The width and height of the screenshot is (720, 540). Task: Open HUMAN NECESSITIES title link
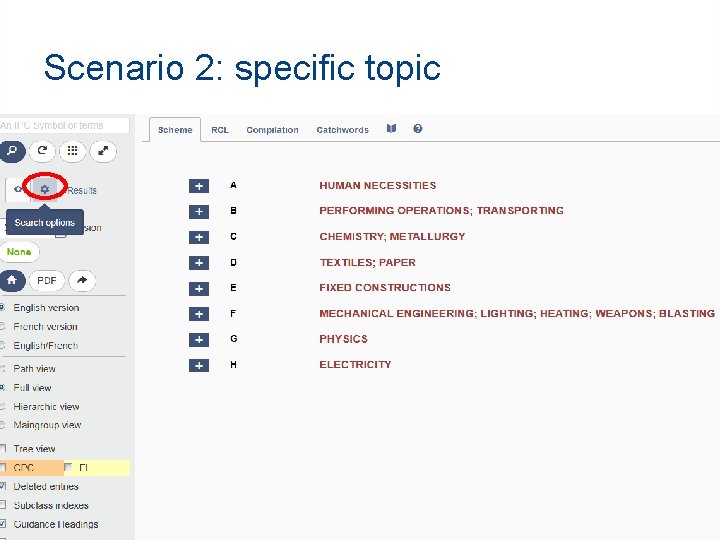click(x=377, y=186)
